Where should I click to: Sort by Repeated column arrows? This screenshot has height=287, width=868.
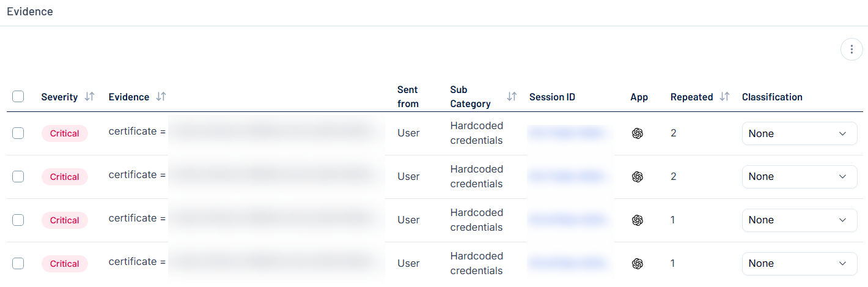(x=724, y=97)
